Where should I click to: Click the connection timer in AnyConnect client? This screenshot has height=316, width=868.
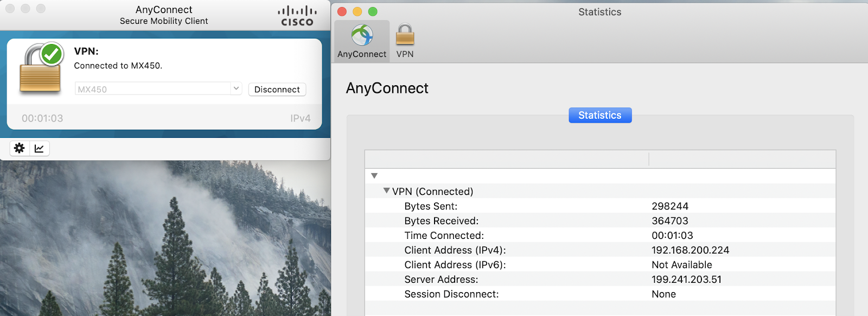click(42, 118)
